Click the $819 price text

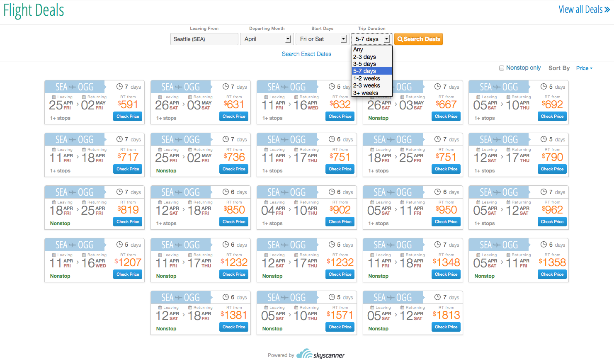click(x=128, y=210)
